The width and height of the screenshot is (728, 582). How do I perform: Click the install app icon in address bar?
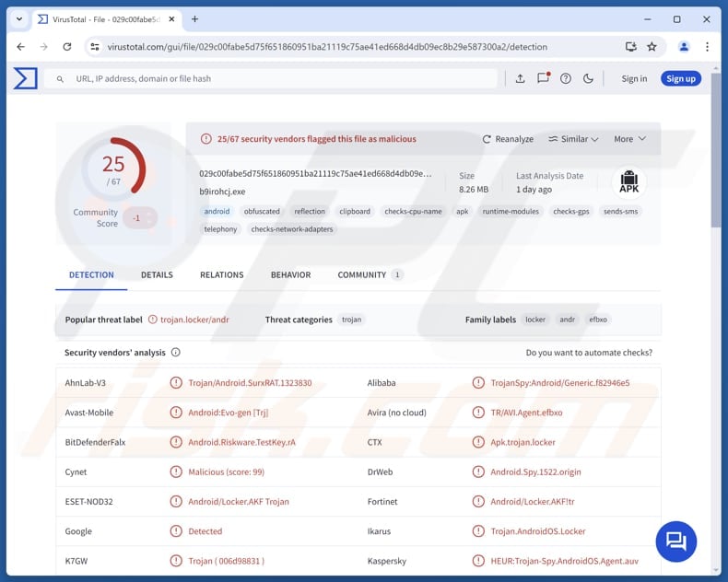click(630, 47)
